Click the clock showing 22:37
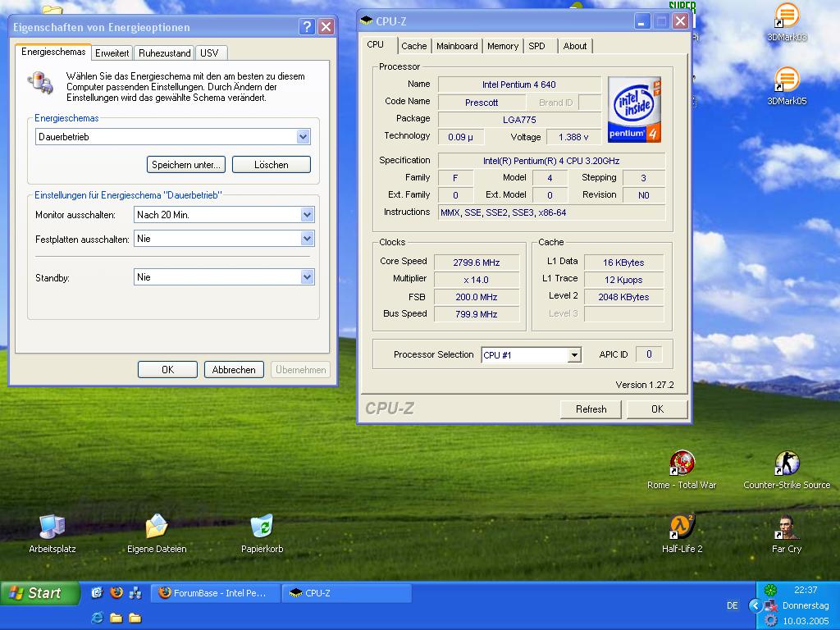840x630 pixels. click(x=806, y=590)
